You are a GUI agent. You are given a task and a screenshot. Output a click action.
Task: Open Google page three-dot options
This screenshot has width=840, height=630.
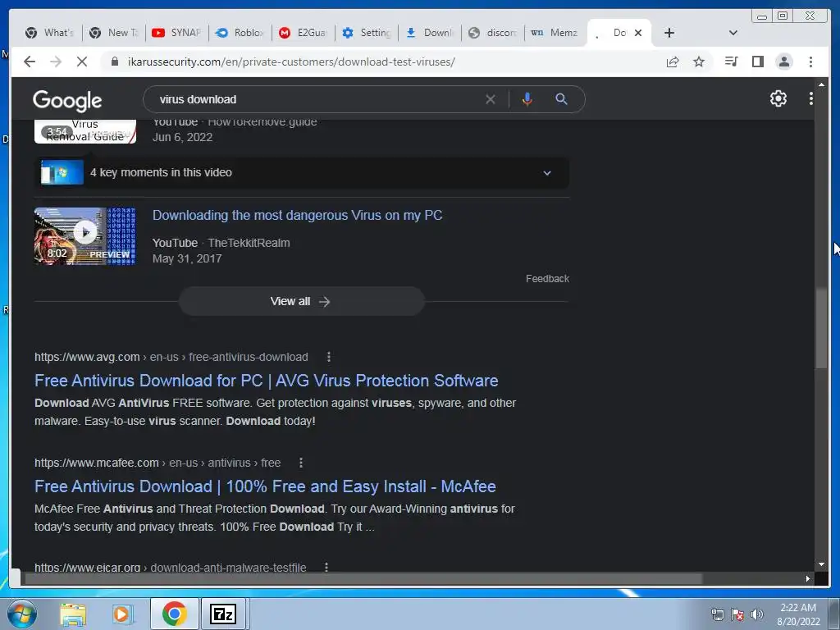(811, 98)
